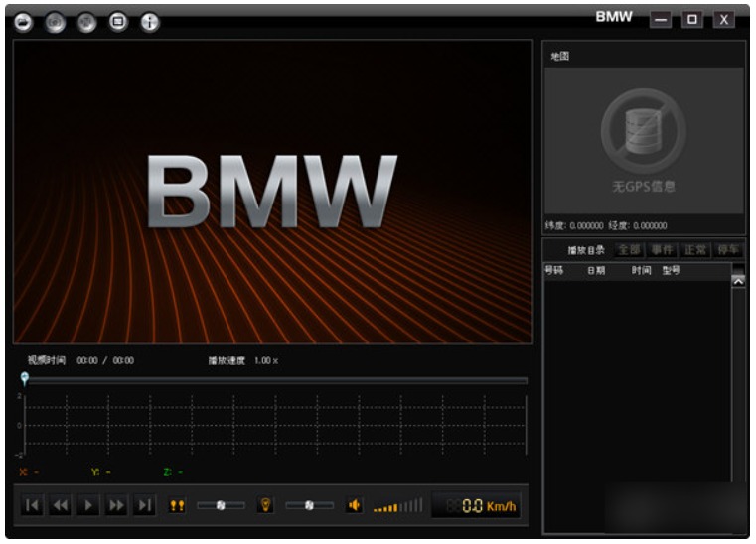
Task: Skip to the next file
Action: click(x=145, y=505)
